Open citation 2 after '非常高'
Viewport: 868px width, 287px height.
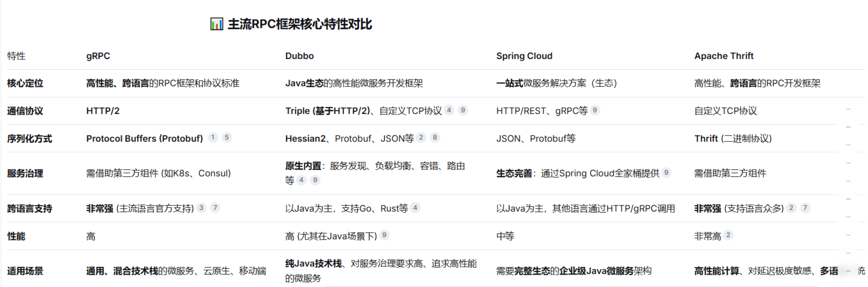coord(728,235)
